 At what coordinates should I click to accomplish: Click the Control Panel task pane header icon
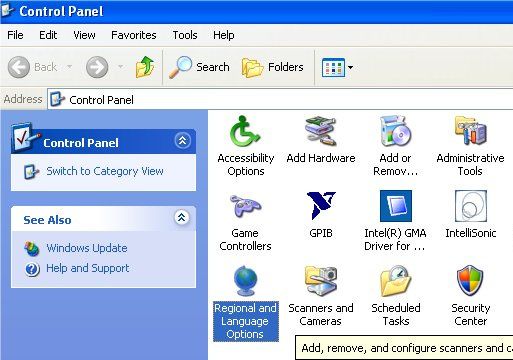(26, 138)
